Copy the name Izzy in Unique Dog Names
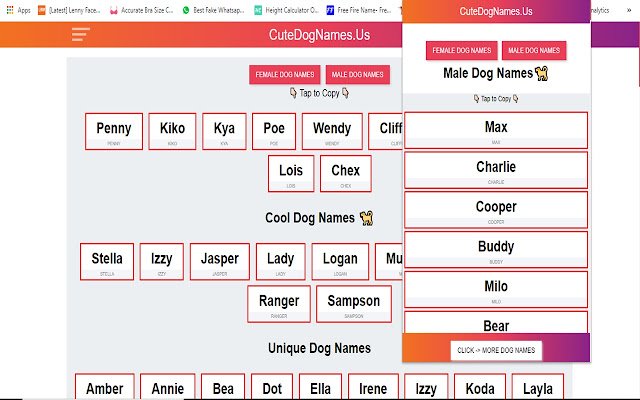 click(426, 387)
